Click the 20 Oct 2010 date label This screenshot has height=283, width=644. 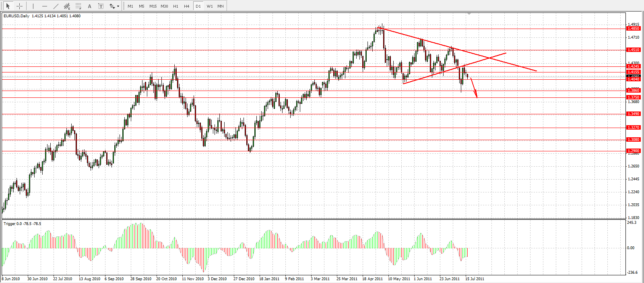(166, 279)
